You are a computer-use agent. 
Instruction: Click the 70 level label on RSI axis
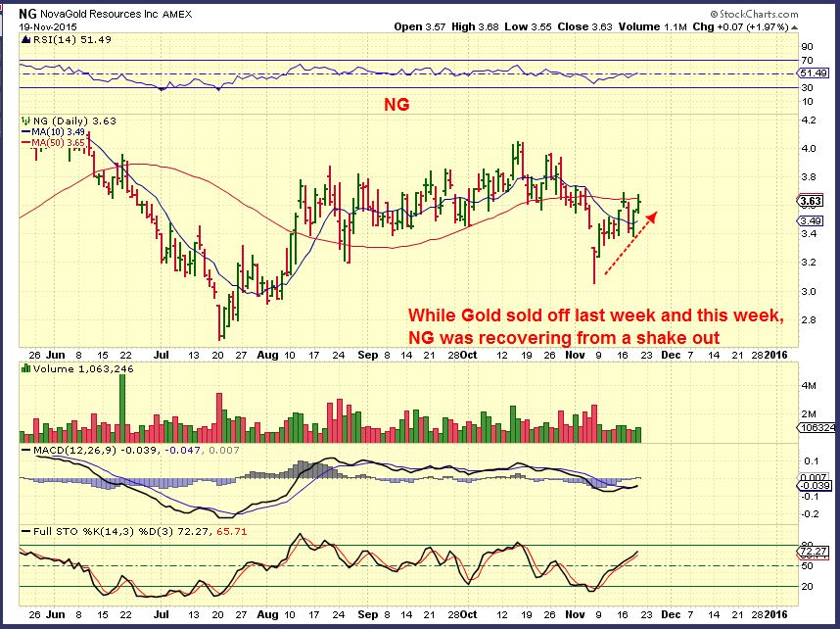808,61
